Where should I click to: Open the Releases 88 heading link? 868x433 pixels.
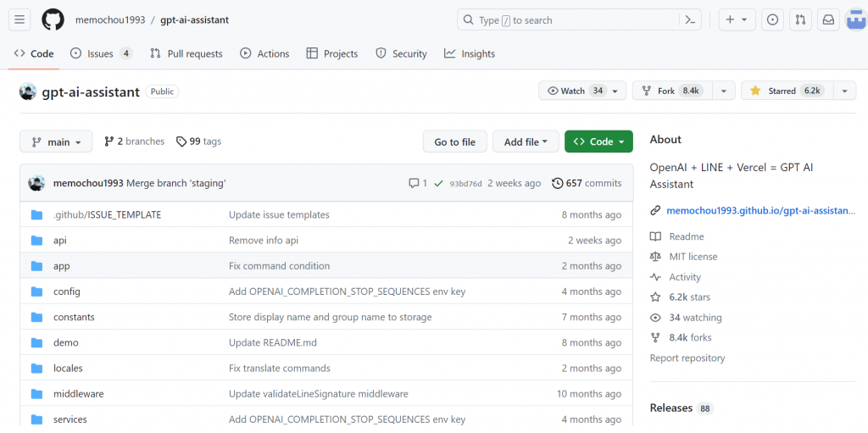pos(682,408)
